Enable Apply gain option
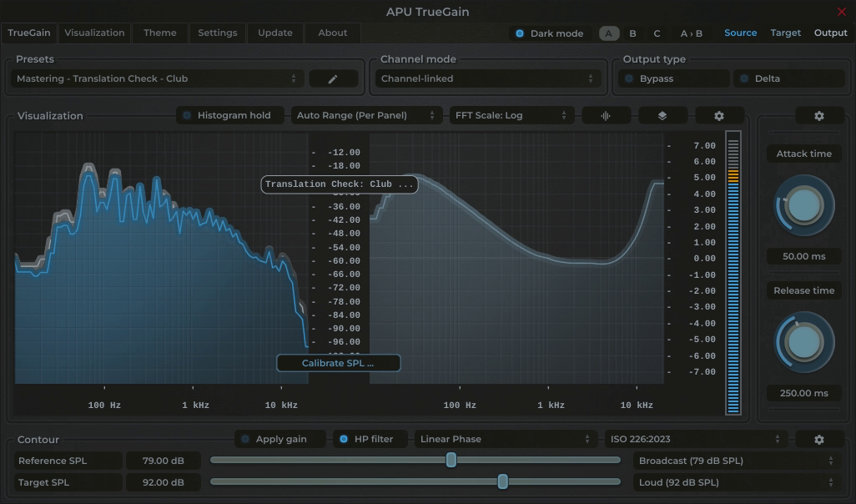Image resolution: width=856 pixels, height=504 pixels. coord(280,439)
